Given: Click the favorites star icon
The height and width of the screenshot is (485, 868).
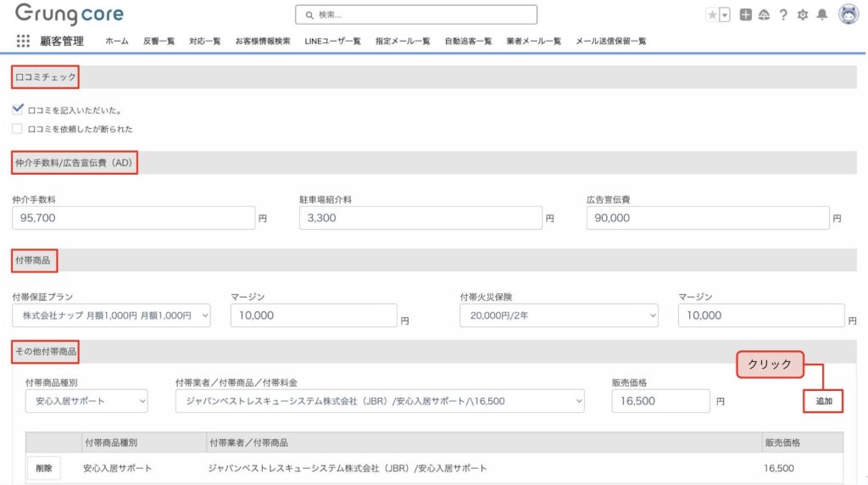Looking at the screenshot, I should pyautogui.click(x=712, y=14).
